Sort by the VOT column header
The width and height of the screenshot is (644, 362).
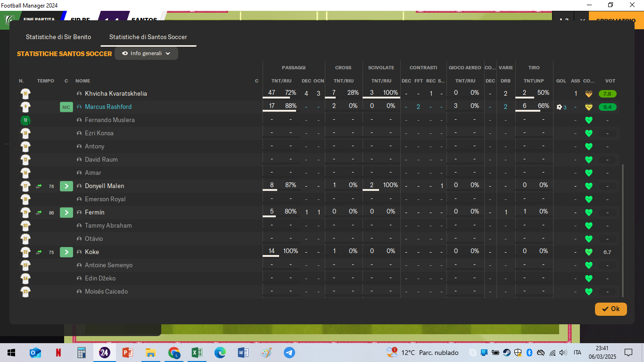(x=610, y=81)
